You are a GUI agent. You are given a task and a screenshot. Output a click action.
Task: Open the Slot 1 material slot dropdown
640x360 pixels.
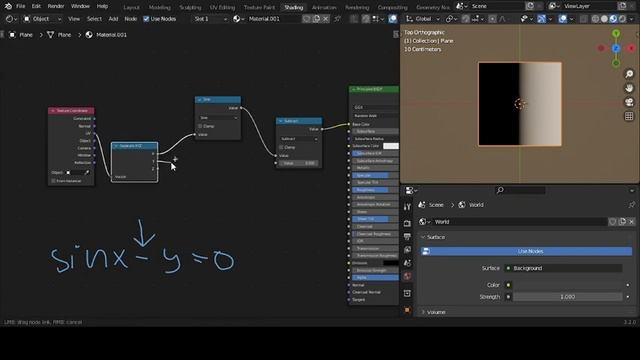coord(210,19)
